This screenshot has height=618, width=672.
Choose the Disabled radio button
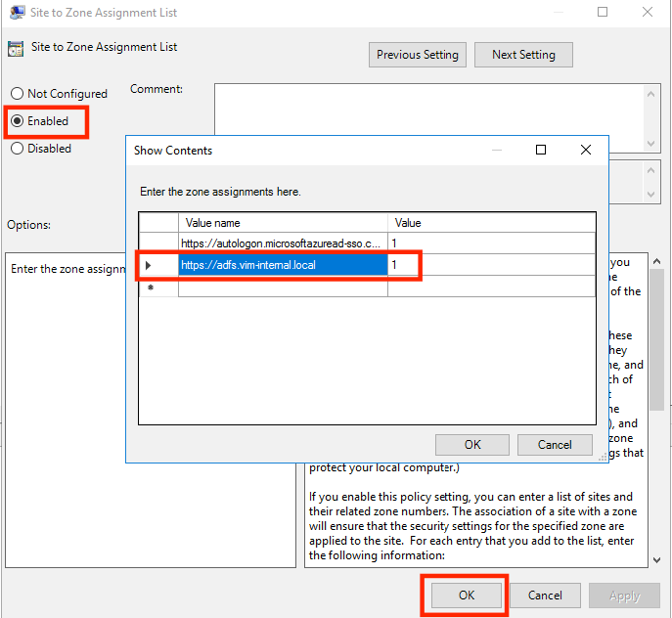(18, 149)
